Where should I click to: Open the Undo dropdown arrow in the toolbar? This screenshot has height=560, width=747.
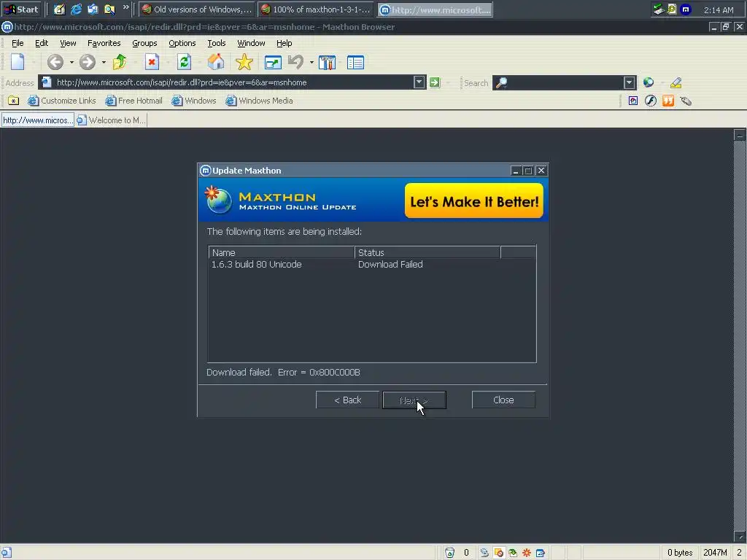pos(311,63)
